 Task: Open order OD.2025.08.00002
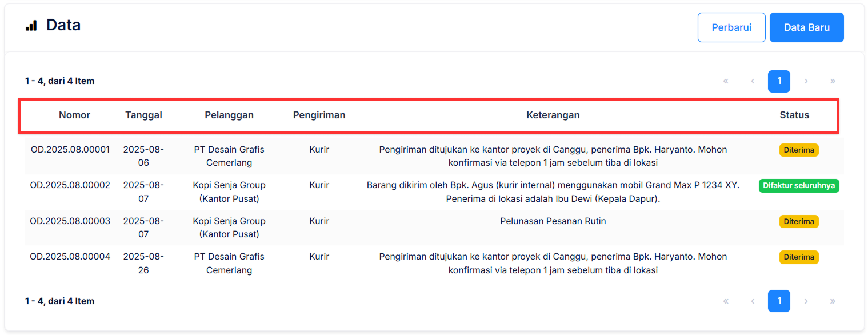[70, 185]
